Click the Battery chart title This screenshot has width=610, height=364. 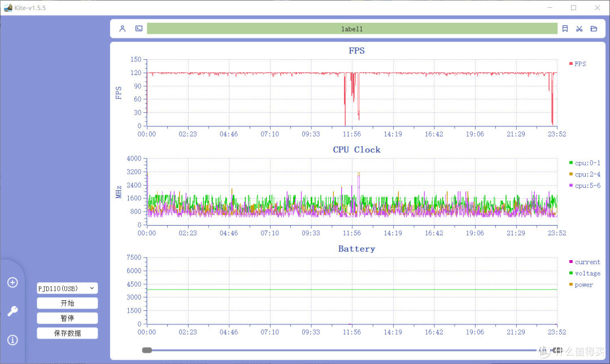pos(357,249)
